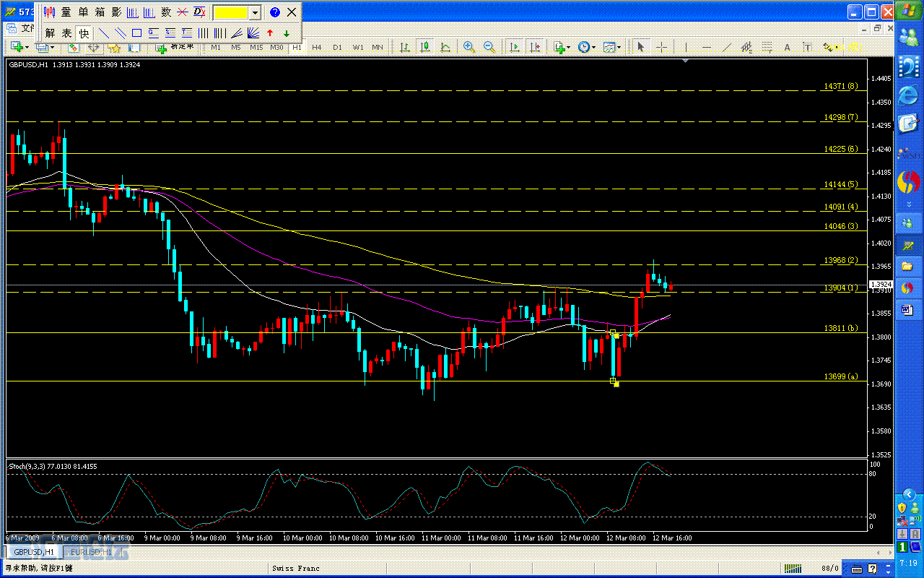Viewport: 924px width, 578px height.
Task: Select the parallel channel lines tool
Action: (120, 33)
